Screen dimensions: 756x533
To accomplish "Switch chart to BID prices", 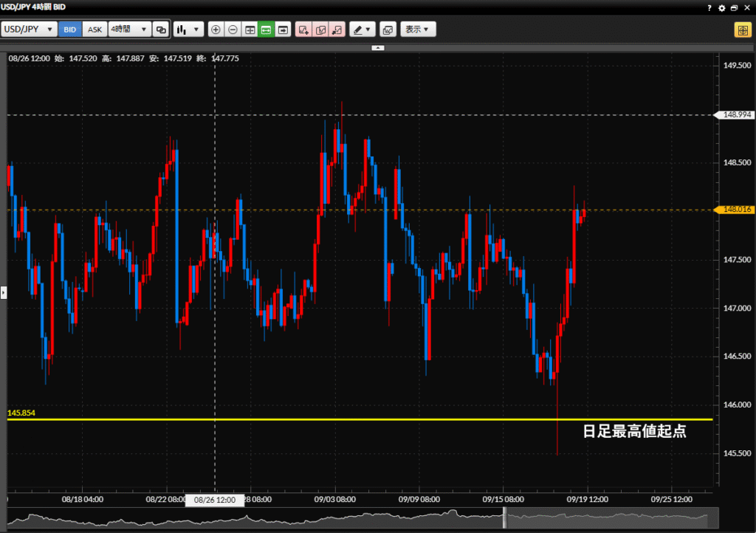I will [70, 30].
